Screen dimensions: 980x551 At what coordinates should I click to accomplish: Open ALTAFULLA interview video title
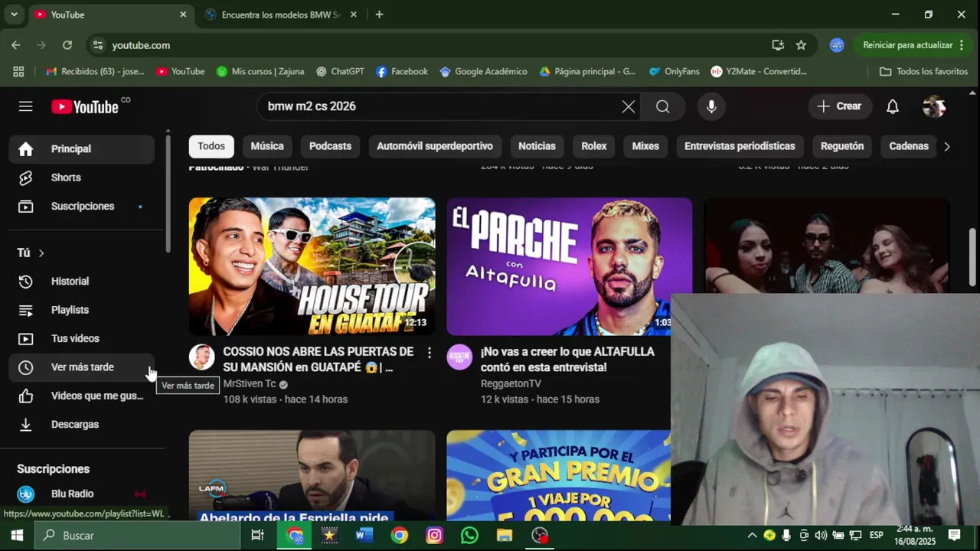pyautogui.click(x=567, y=360)
